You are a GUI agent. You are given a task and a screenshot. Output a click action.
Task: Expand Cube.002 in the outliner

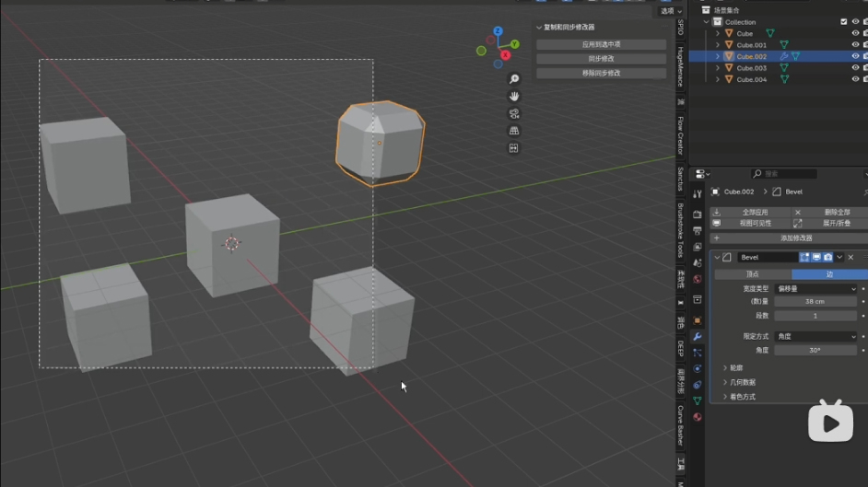tap(718, 56)
